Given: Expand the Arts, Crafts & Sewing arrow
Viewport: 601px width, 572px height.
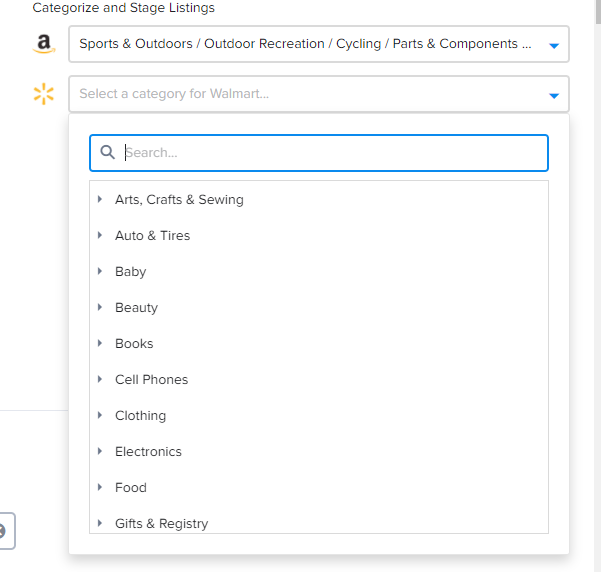Looking at the screenshot, I should 100,199.
